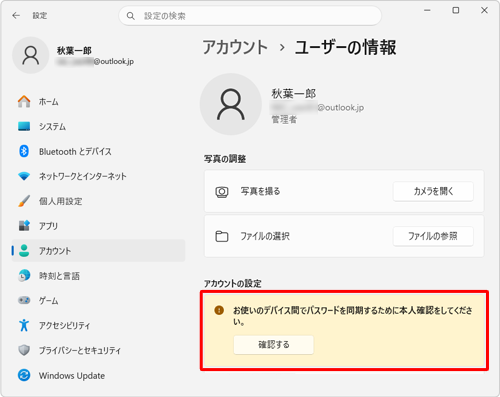Click the アプリ icon in sidebar
Screen dimensions: 500x397
tap(24, 226)
